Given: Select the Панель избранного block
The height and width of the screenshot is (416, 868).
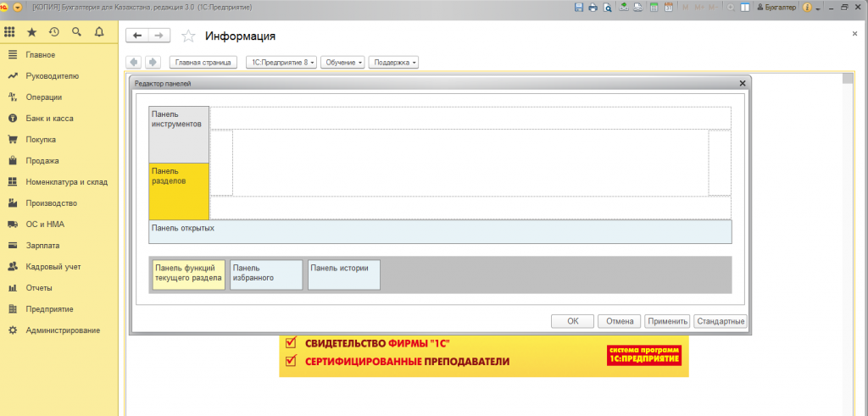Looking at the screenshot, I should pyautogui.click(x=266, y=275).
